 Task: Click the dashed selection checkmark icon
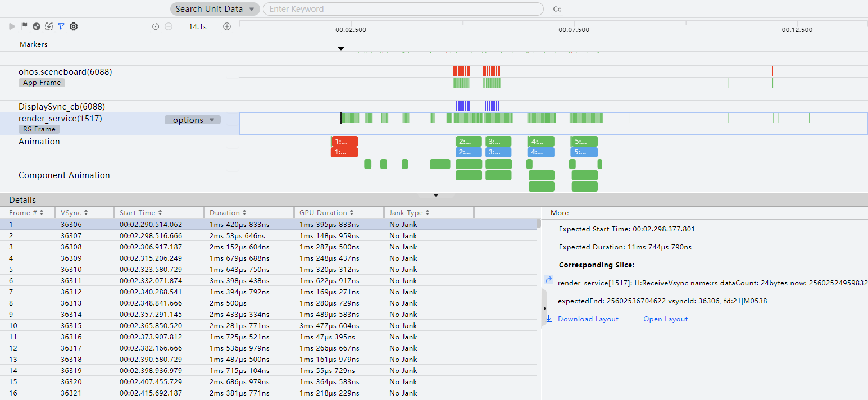click(49, 26)
